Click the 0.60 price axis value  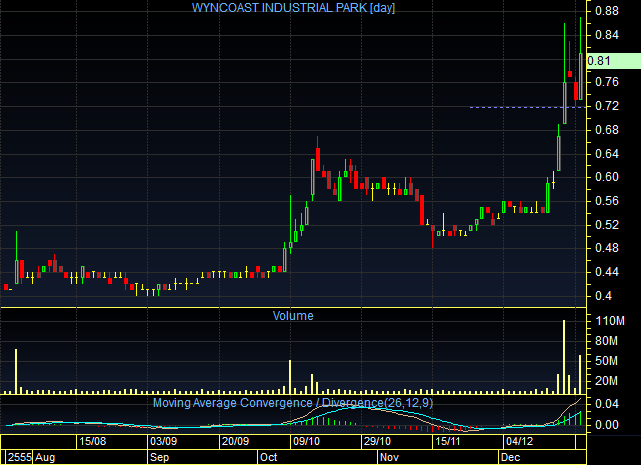pyautogui.click(x=607, y=177)
